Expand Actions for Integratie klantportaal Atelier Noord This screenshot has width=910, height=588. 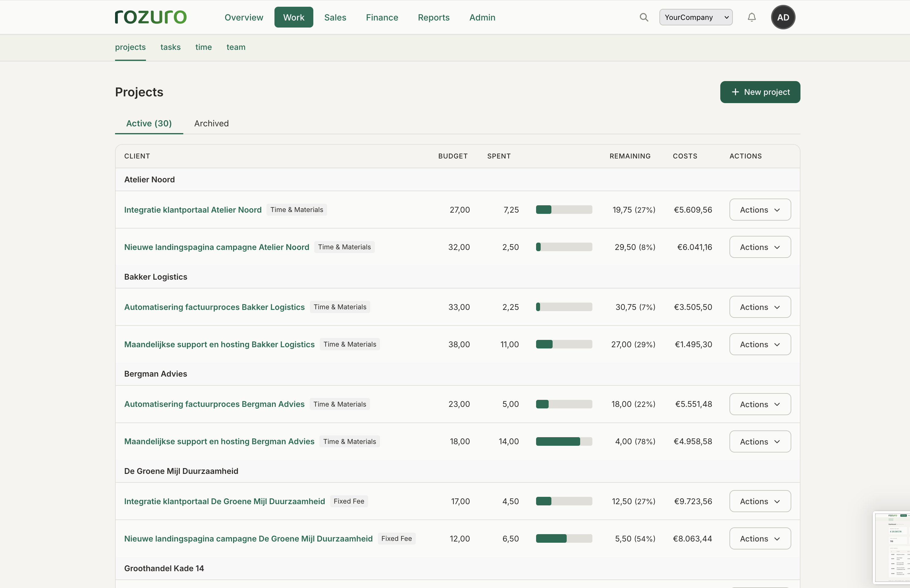point(760,210)
